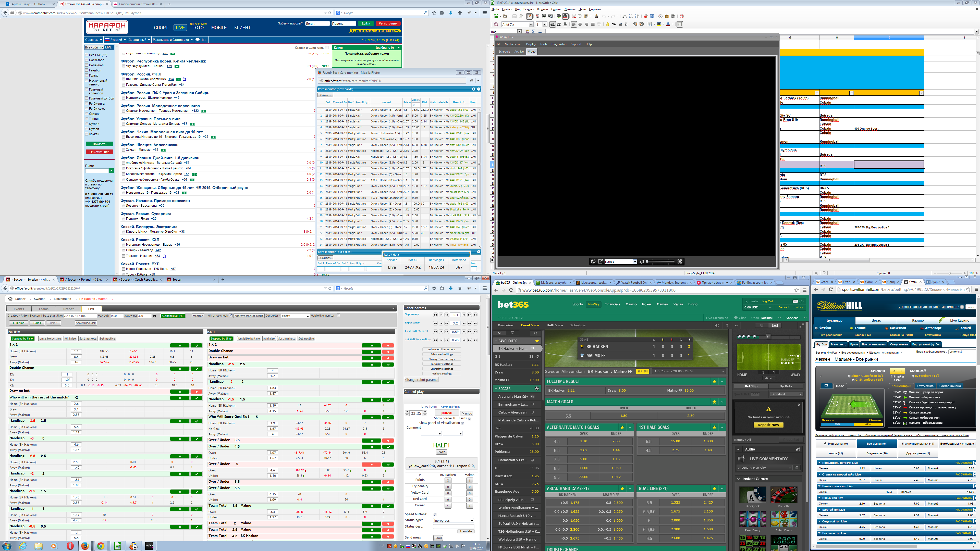Toggle the Mobile live monitor checkbox
Image resolution: width=980 pixels, height=551 pixels.
click(x=339, y=315)
